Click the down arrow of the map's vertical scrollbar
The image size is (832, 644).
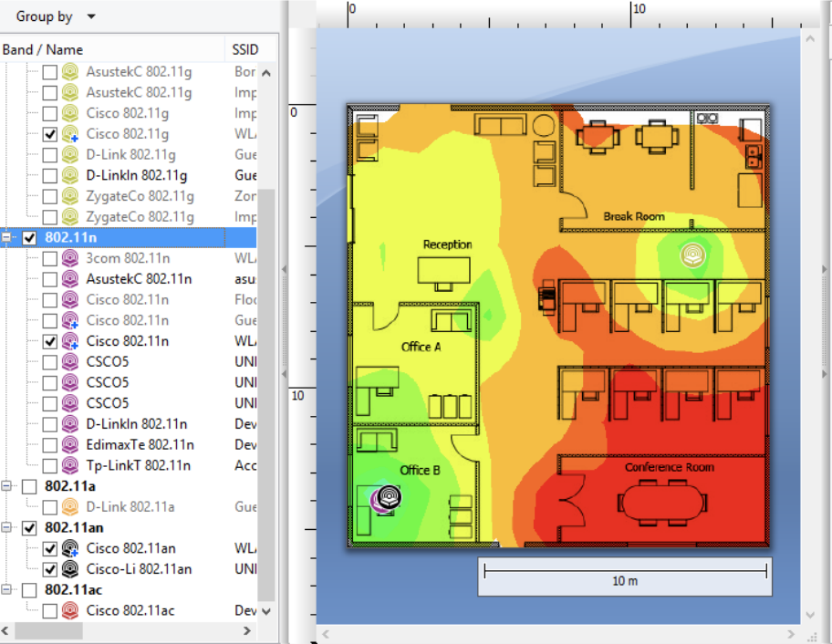[x=810, y=617]
